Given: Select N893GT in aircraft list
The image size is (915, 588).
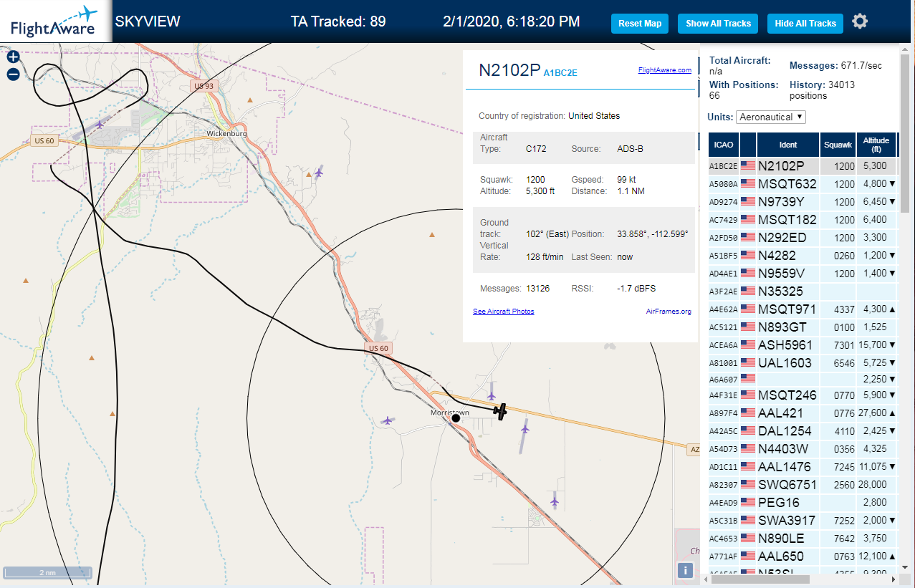Looking at the screenshot, I should pyautogui.click(x=782, y=327).
